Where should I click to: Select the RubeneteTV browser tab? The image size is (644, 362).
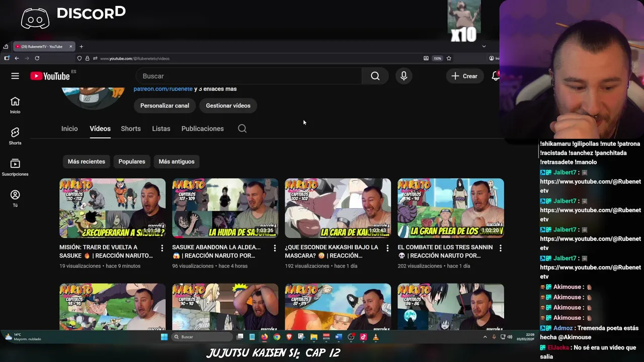(x=44, y=47)
